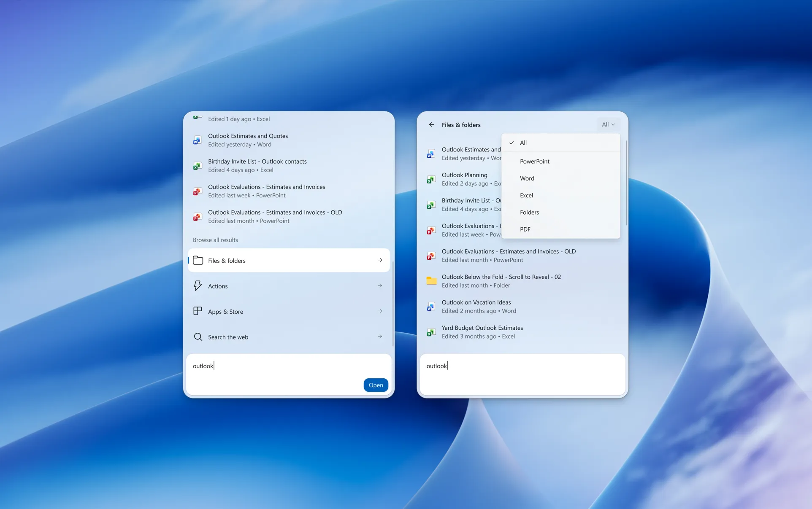Viewport: 812px width, 509px height.
Task: Click the blue Open button
Action: 376,385
